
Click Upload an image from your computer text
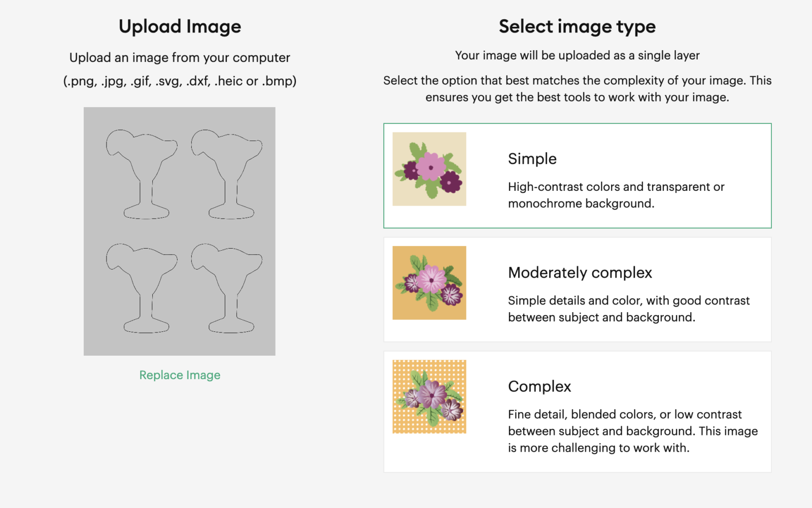(x=180, y=58)
